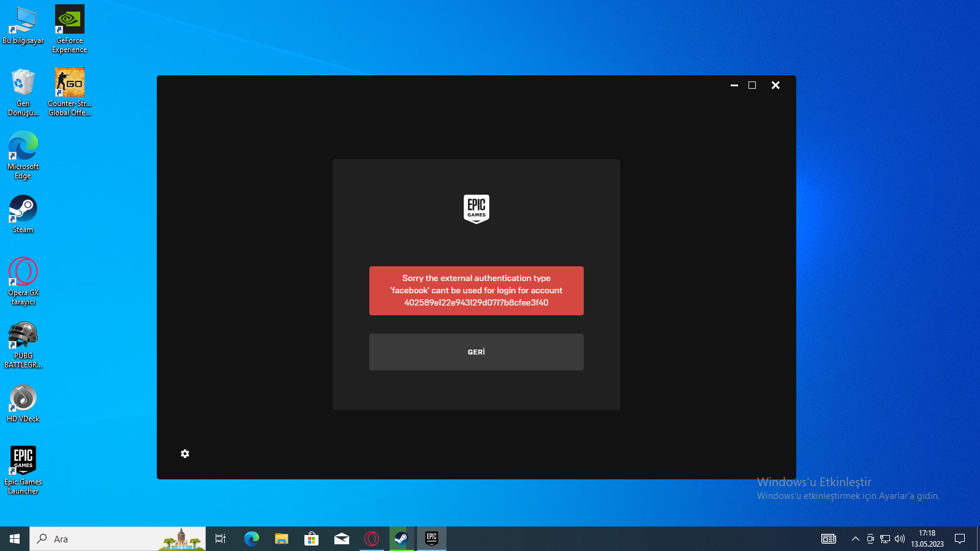Click the GERİ back button
This screenshot has height=551, width=980.
[x=477, y=352]
